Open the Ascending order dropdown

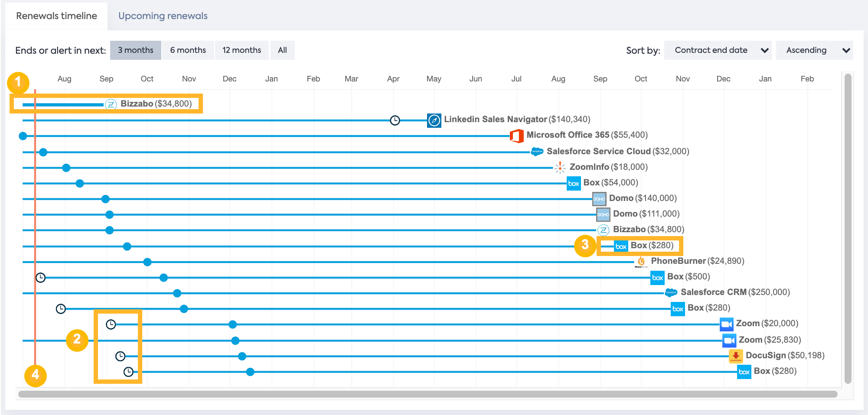coord(815,50)
